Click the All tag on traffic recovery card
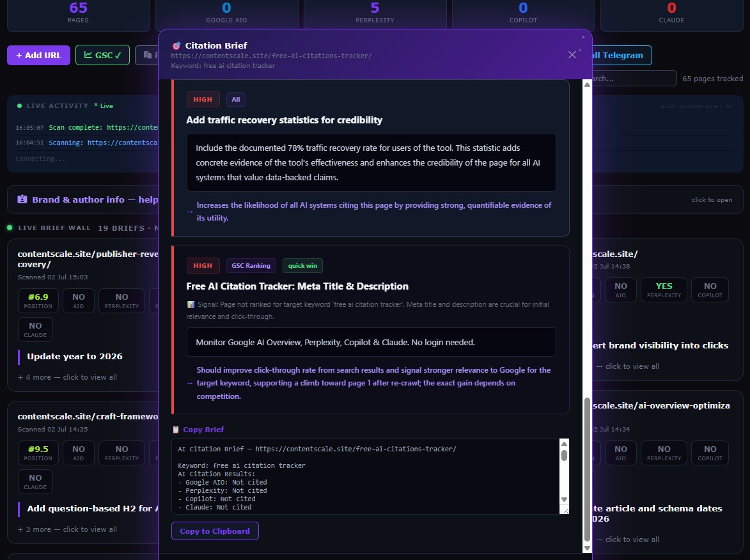Viewport: 750px width, 560px height. [x=236, y=100]
